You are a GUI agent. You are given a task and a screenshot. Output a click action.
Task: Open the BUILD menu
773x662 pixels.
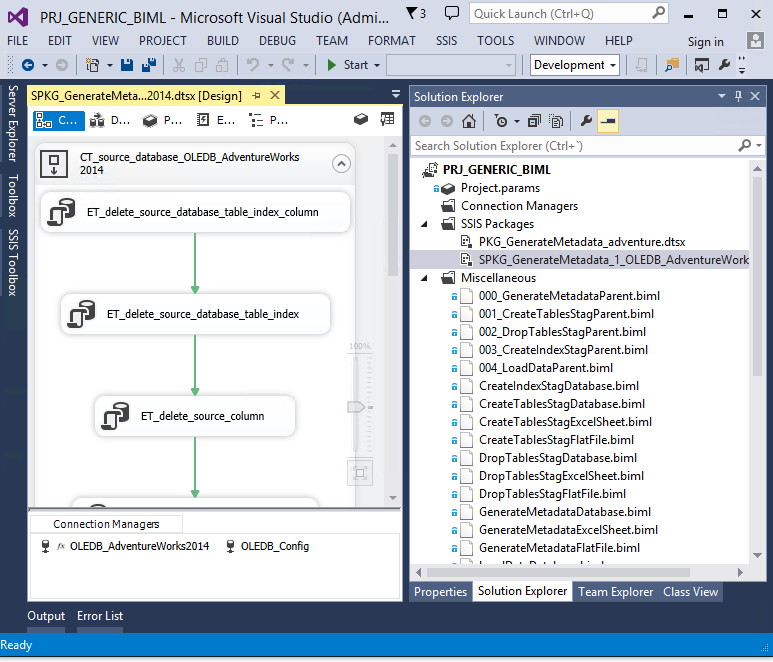[x=223, y=41]
